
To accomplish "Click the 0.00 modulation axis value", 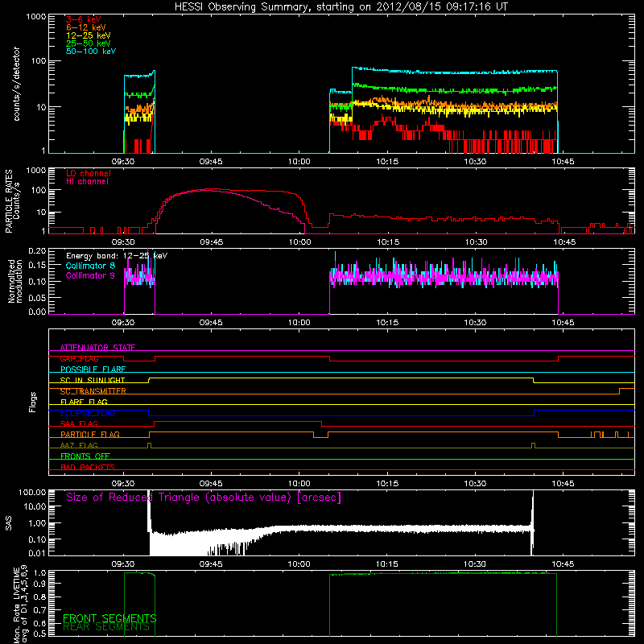I will (x=37, y=312).
